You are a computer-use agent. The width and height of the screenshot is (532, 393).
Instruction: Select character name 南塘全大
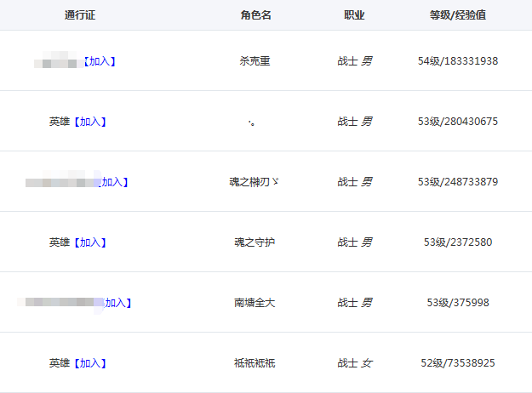click(x=255, y=303)
